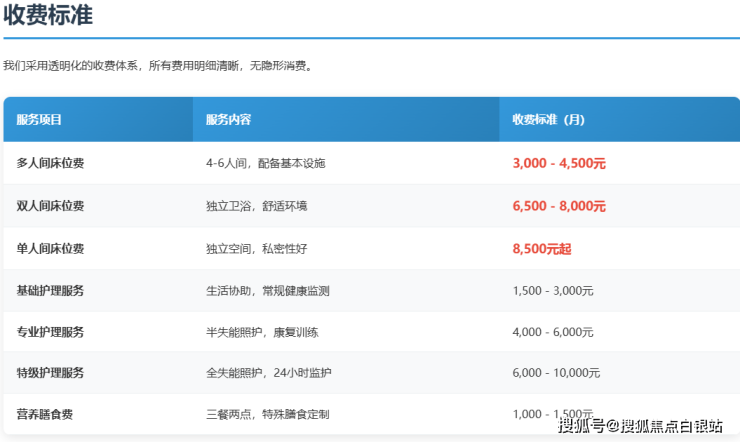Select the 全失能照护，24小时监护 description
Screen dimensions: 740x442
268,373
